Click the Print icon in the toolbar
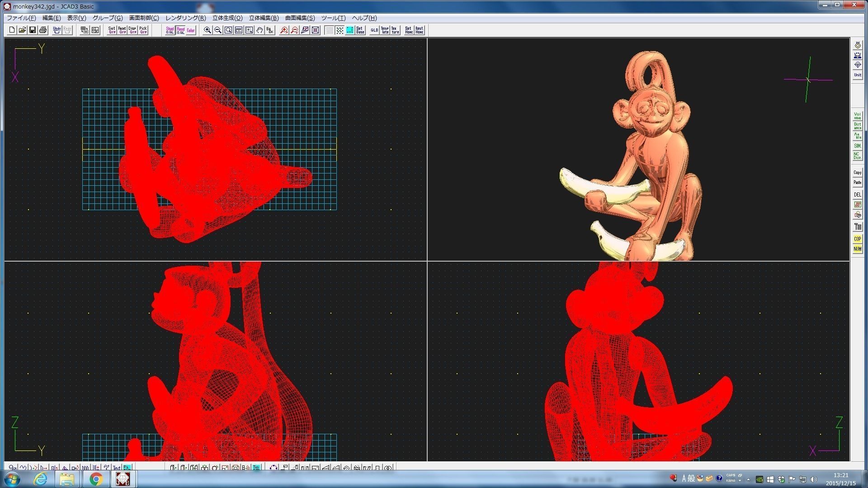868x488 pixels. [x=43, y=30]
